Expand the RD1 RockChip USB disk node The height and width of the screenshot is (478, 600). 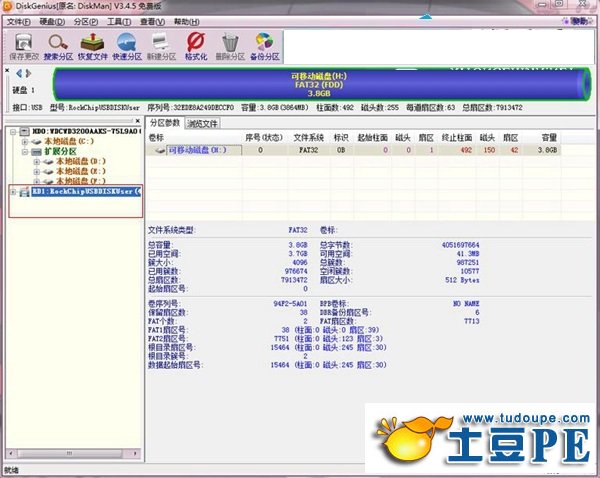tap(11, 190)
